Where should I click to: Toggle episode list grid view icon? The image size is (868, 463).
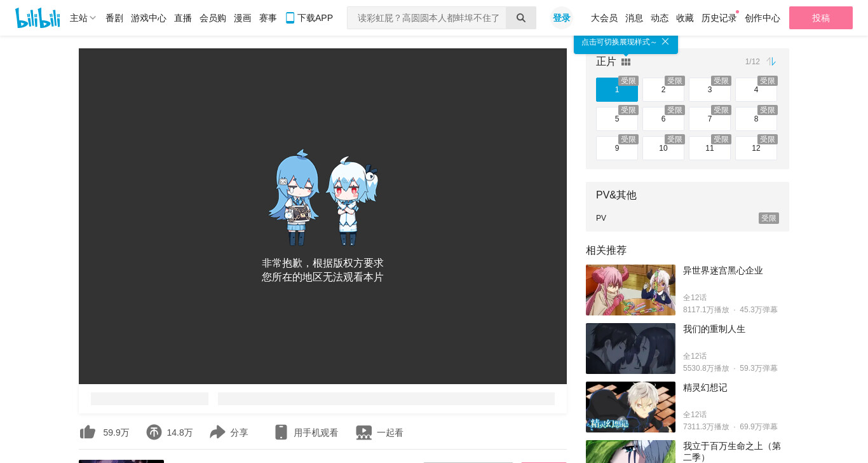click(x=626, y=62)
